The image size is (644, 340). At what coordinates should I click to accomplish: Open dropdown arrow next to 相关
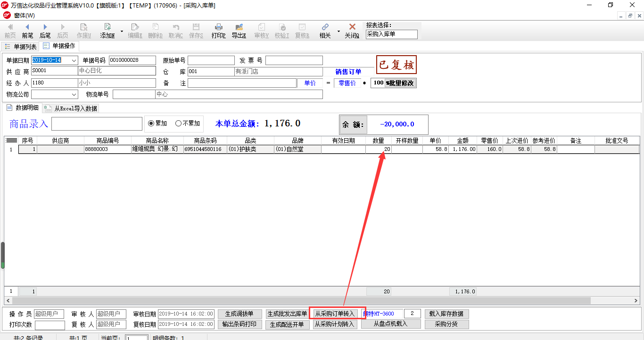339,32
